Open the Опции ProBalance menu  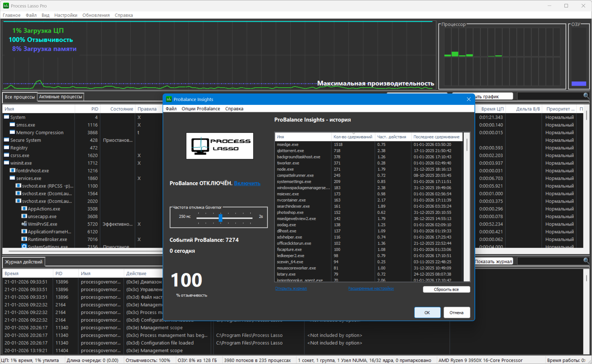point(201,109)
